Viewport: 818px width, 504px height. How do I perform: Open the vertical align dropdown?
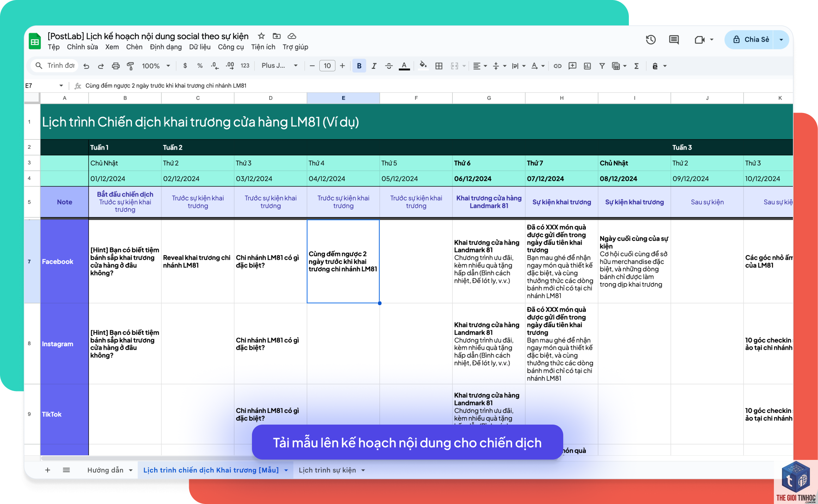point(499,66)
